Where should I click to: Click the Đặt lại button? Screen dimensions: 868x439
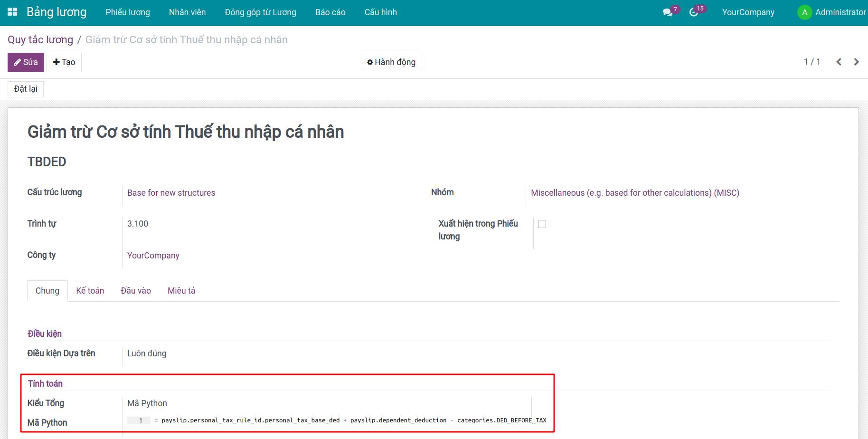point(26,89)
